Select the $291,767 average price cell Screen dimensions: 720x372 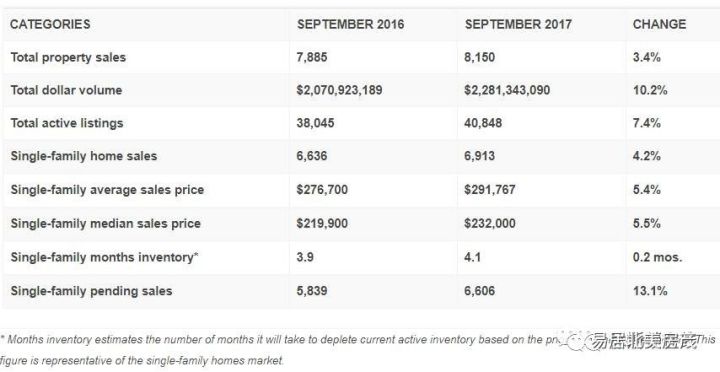tap(489, 190)
